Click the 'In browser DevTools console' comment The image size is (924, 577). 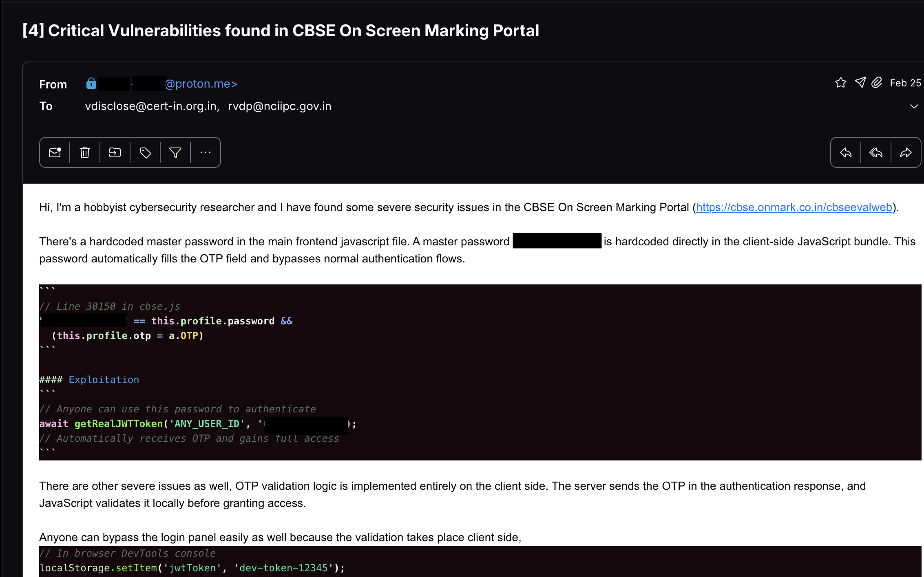(x=128, y=553)
